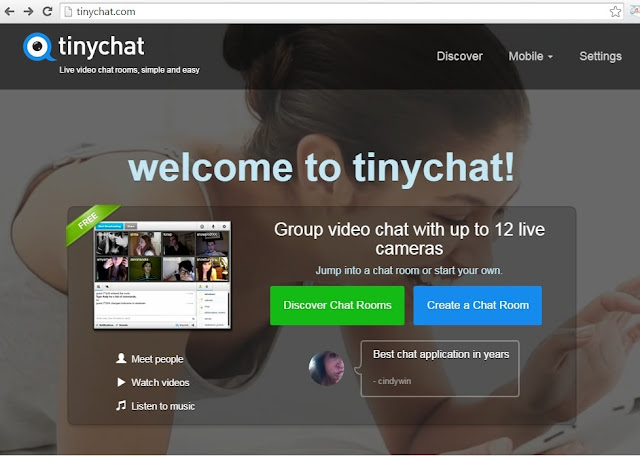Click 'Live video chat rooms, simple and easy' tagline
The width and height of the screenshot is (640, 458).
129,70
